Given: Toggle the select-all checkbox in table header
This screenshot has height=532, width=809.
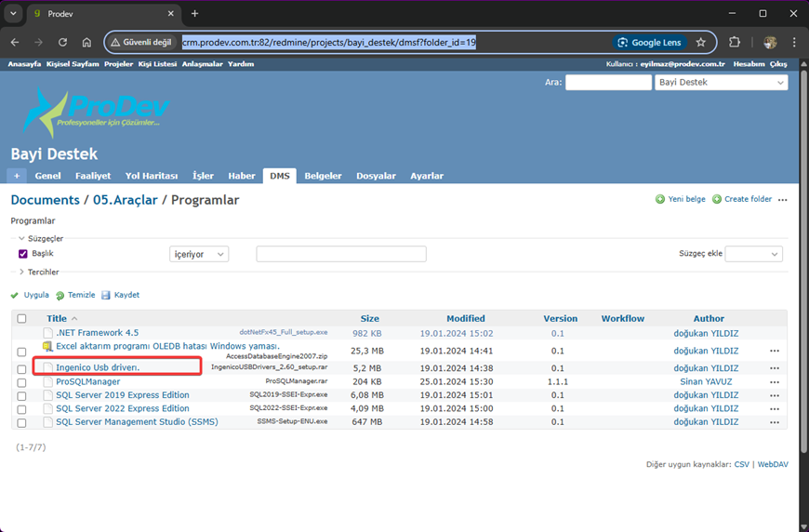Looking at the screenshot, I should (21, 318).
